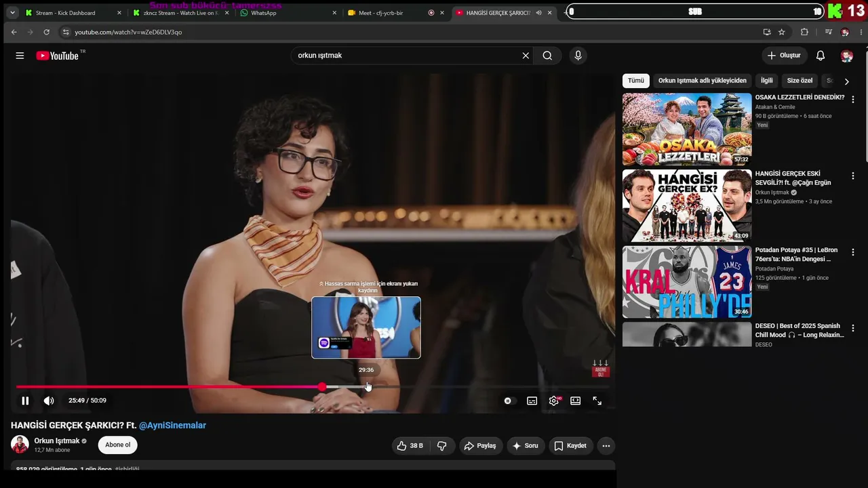Open options for Potadan Potaya video

click(853, 252)
